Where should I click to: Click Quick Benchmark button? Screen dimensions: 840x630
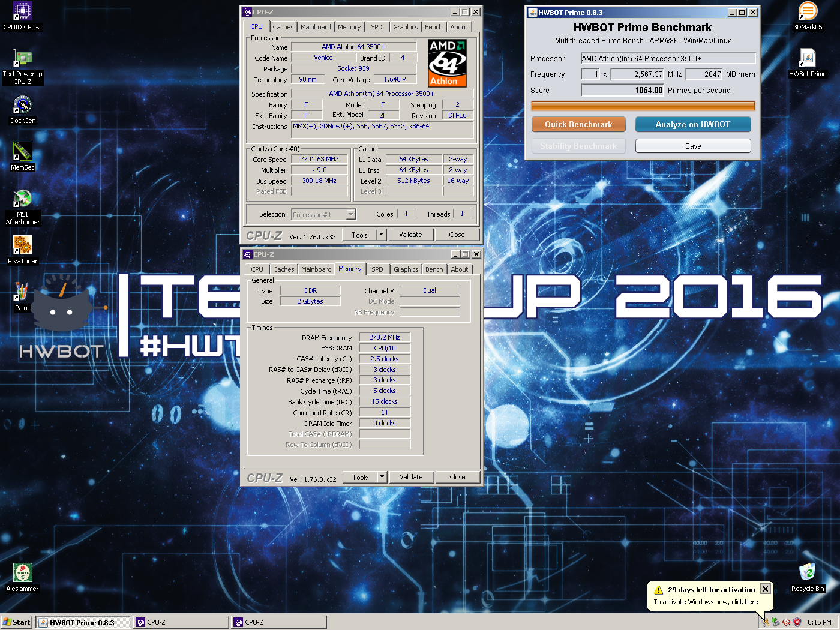[x=578, y=124]
